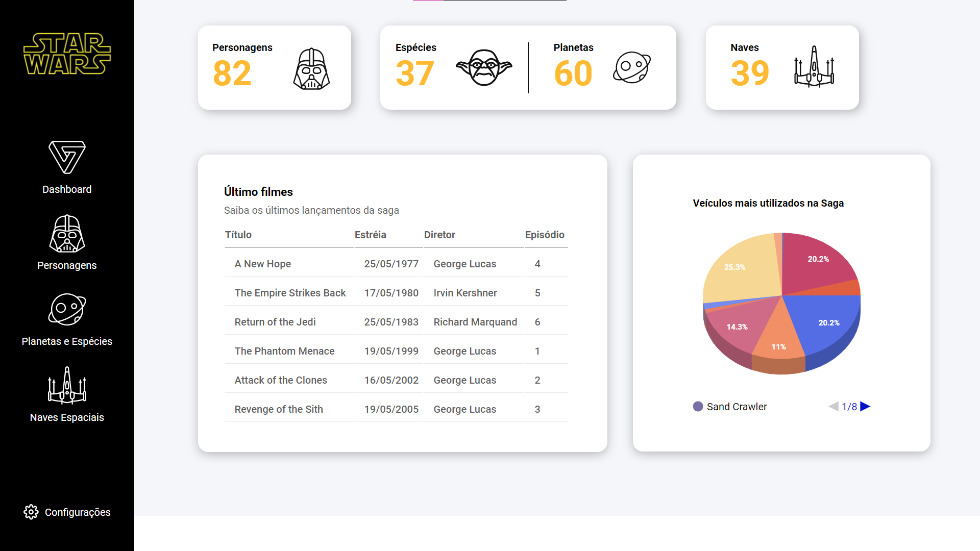980x551 pixels.
Task: Sort by Episódio column header
Action: (545, 235)
